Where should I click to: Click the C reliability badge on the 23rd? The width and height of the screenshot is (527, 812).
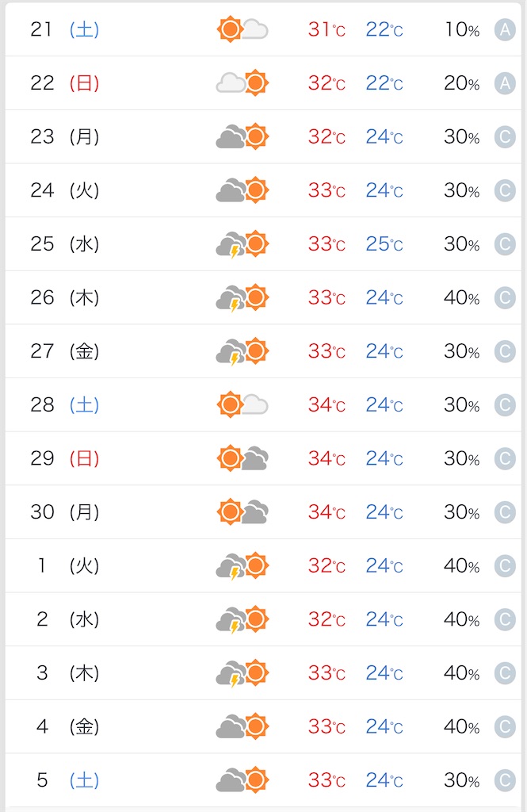click(505, 136)
